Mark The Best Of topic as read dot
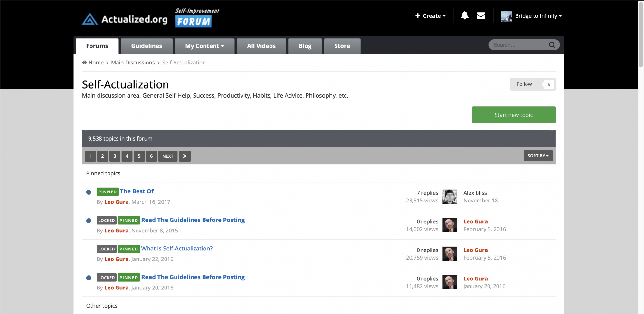 click(89, 192)
